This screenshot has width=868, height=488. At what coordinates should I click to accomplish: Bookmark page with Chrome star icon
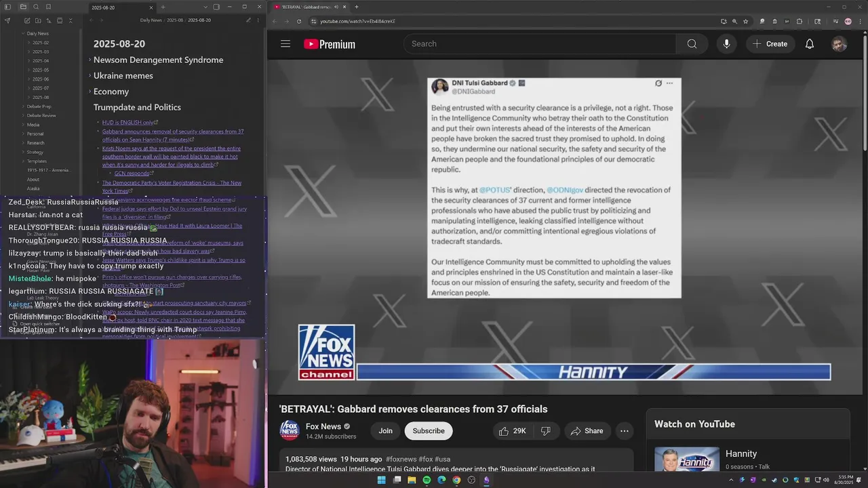coord(745,21)
